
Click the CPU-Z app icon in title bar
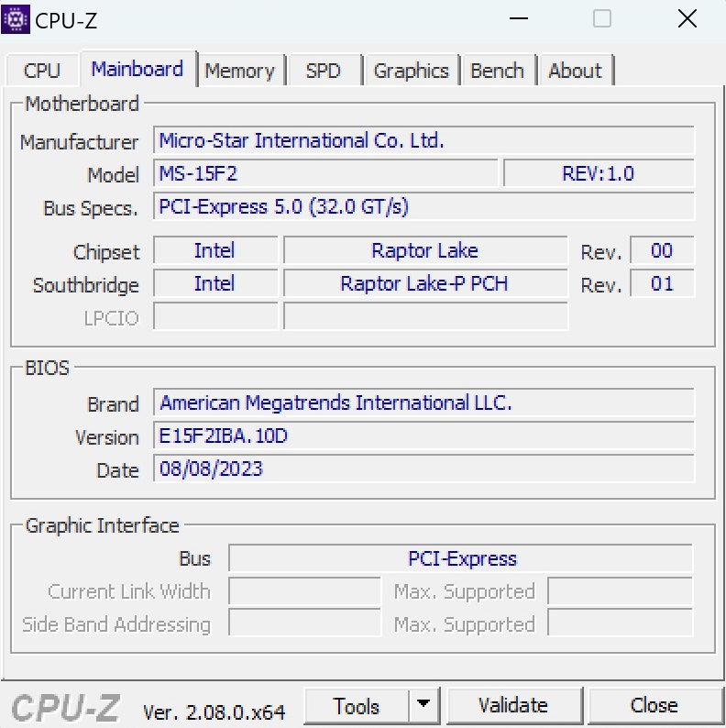[x=16, y=19]
